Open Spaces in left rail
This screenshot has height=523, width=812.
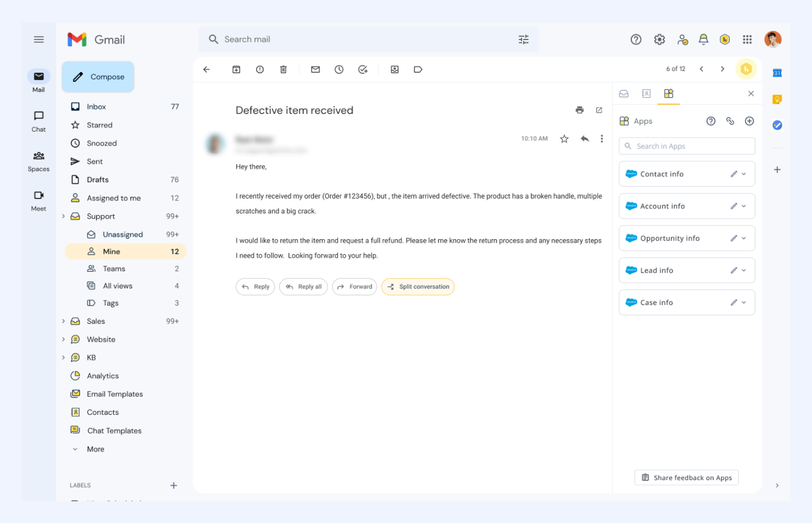tap(38, 161)
